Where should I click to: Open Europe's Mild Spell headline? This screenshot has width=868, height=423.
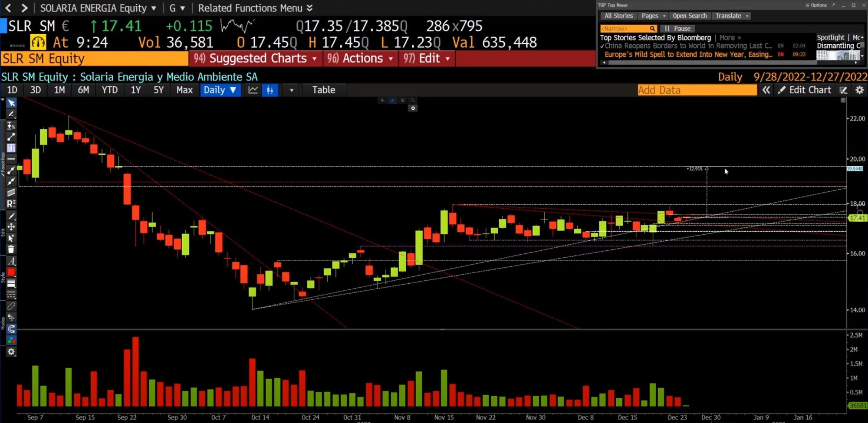(688, 54)
